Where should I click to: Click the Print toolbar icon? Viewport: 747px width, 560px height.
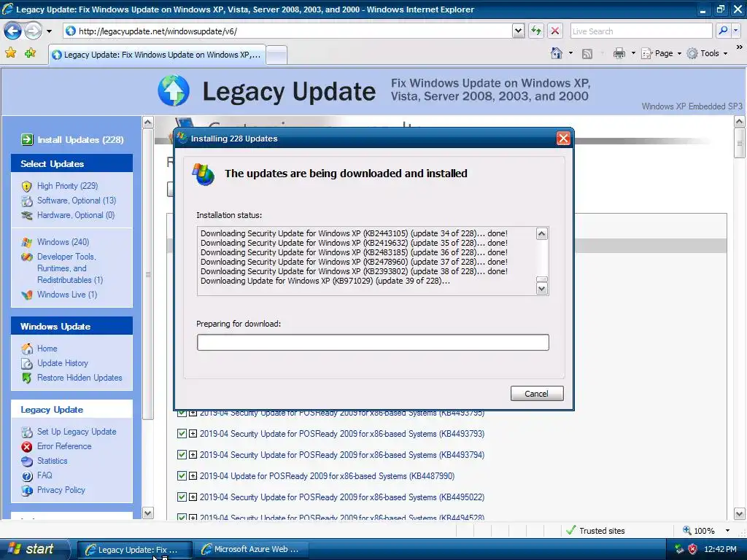click(619, 53)
